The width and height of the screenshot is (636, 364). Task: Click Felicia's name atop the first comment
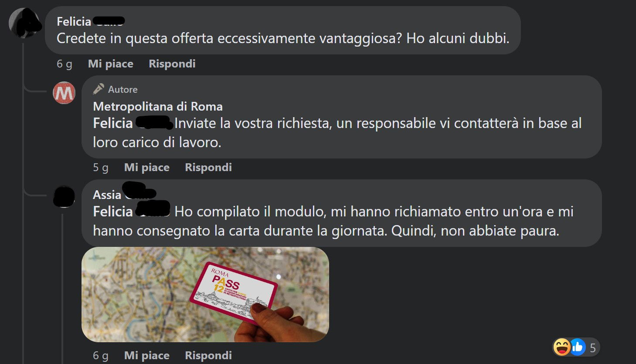pyautogui.click(x=91, y=21)
